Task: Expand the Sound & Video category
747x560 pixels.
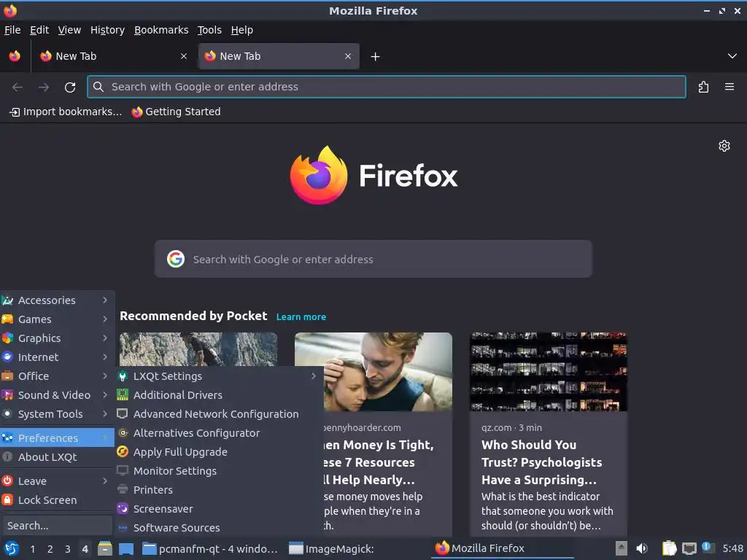Action: [57, 394]
